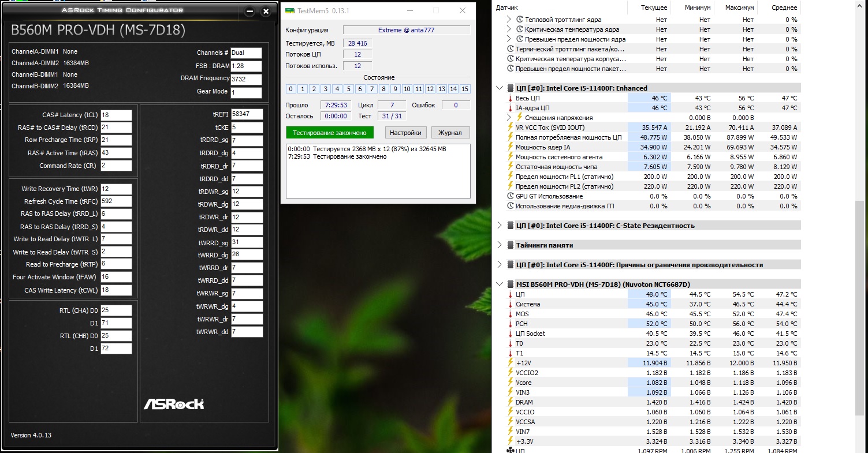Click core box "0" in TestMem5 state row

(x=291, y=89)
